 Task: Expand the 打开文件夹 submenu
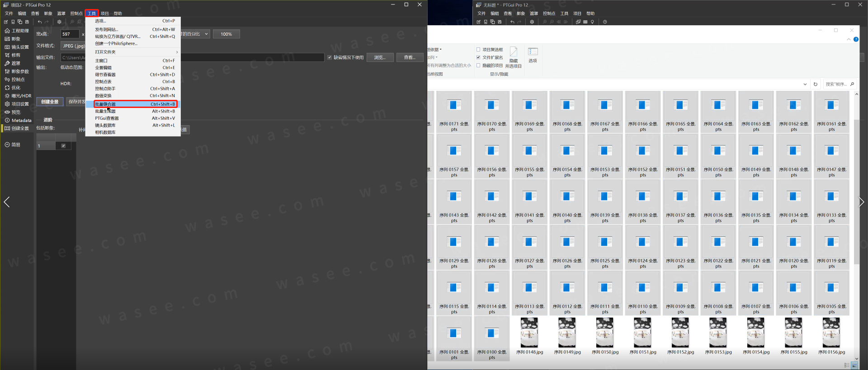click(x=133, y=52)
